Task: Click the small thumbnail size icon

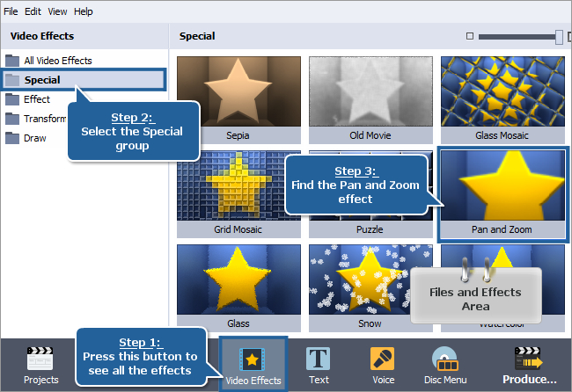Action: tap(470, 36)
